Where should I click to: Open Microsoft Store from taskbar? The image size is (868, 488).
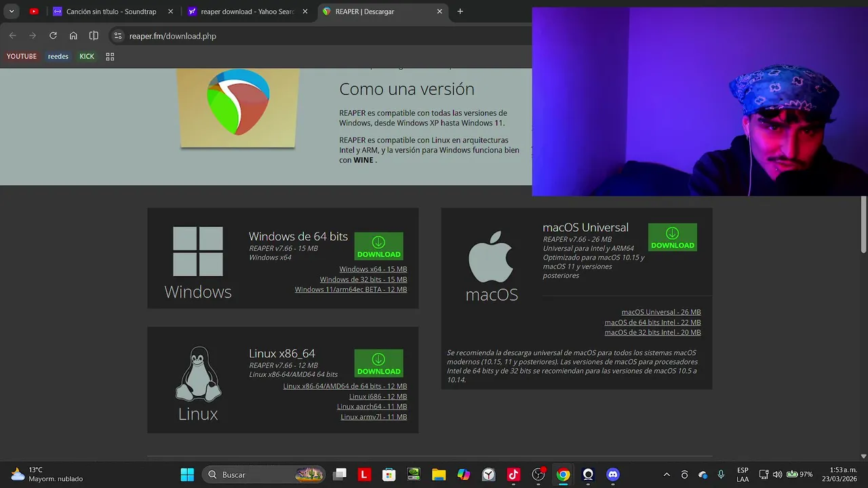389,474
